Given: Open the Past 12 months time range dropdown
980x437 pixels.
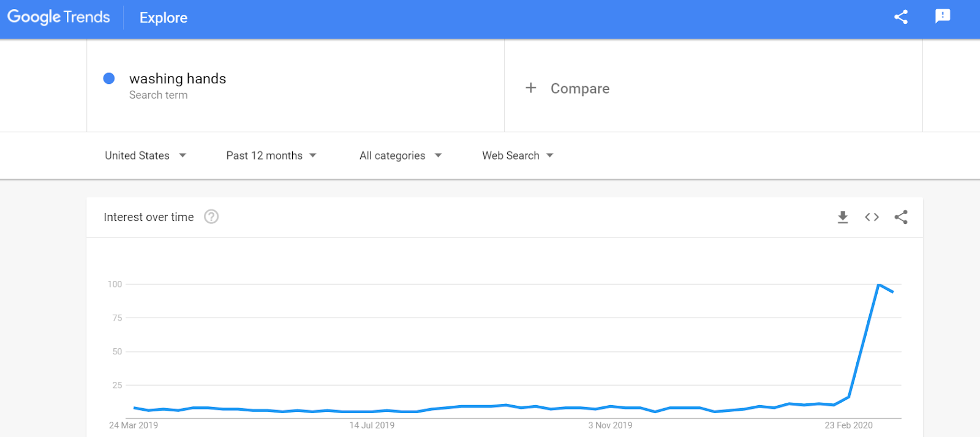Looking at the screenshot, I should click(x=271, y=155).
